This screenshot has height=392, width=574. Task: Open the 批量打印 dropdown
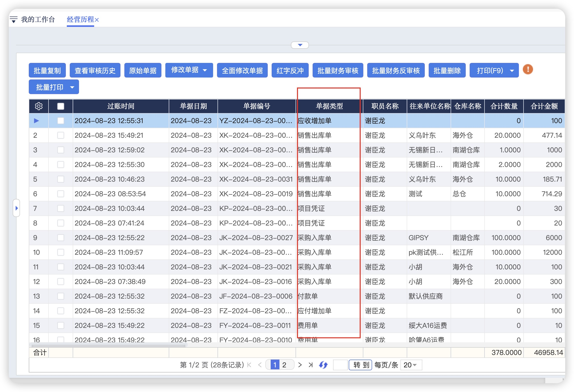click(54, 87)
